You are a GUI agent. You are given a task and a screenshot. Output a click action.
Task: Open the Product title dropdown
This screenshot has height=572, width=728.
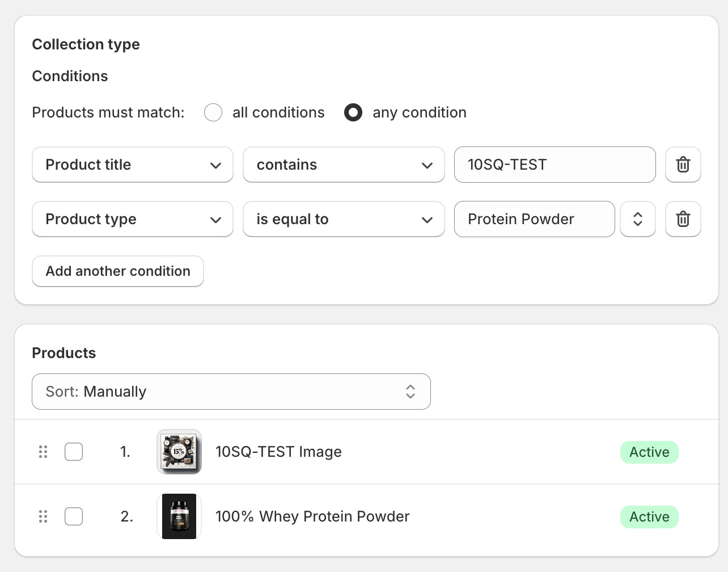coord(132,165)
